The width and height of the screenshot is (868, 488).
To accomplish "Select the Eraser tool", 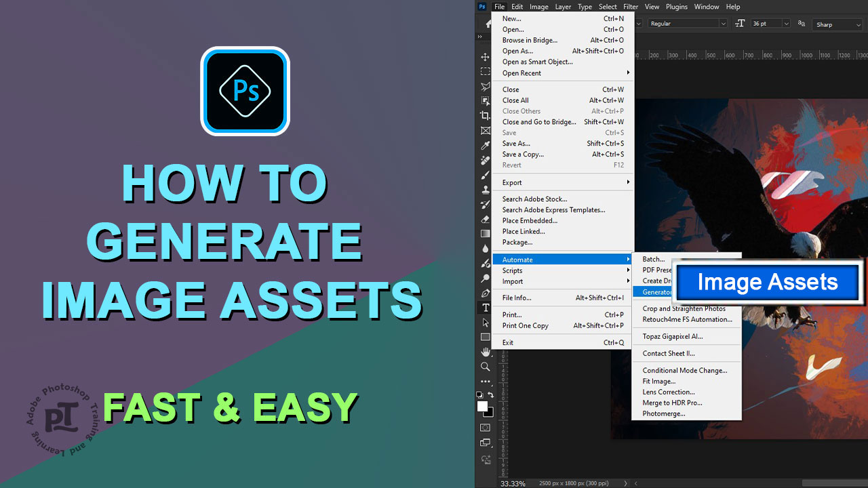I will (x=485, y=220).
